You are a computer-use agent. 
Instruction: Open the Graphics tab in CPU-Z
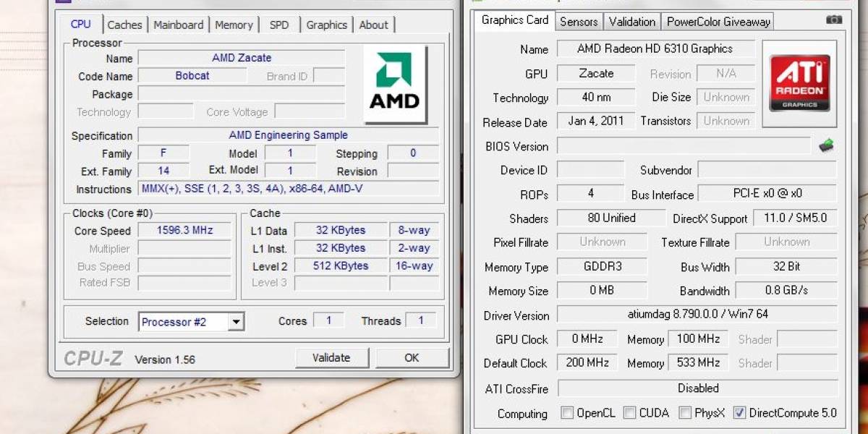[327, 25]
